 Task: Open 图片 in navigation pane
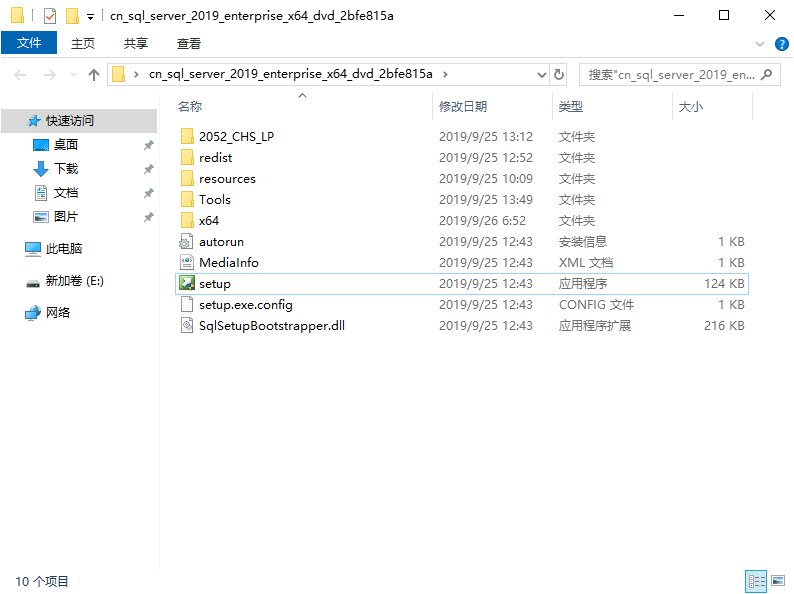pos(66,217)
